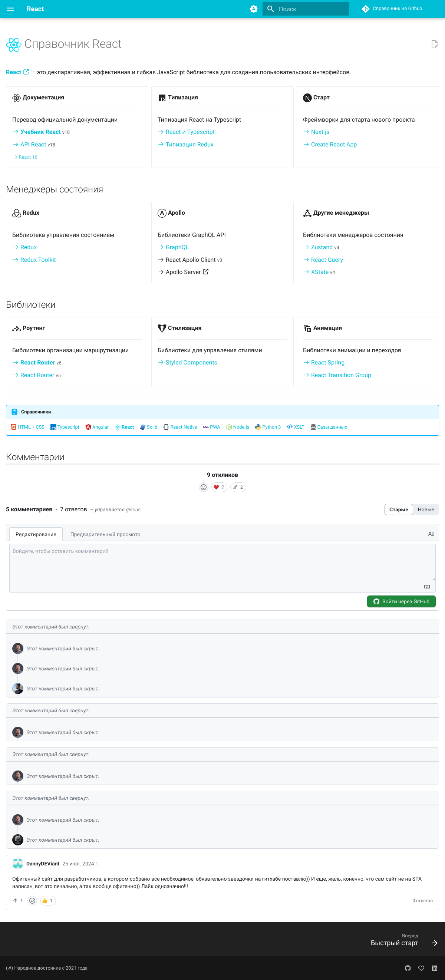Click the Другие менеджеры icon

click(307, 213)
